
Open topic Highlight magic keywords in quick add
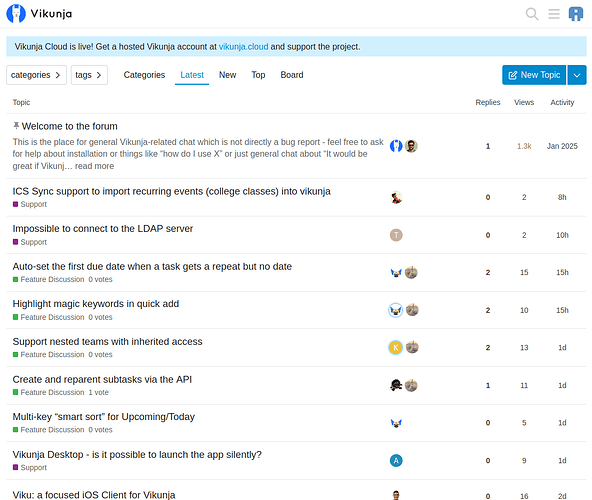click(x=96, y=304)
